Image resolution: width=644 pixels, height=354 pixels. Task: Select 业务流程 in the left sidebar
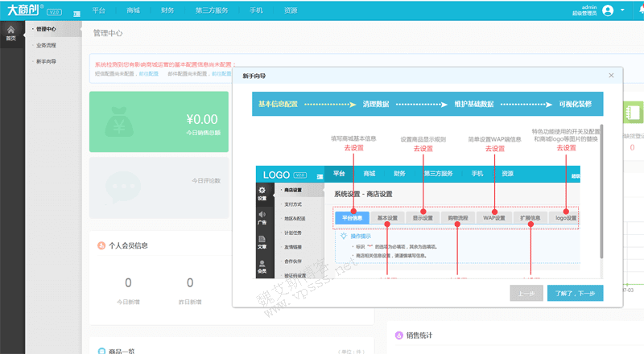tap(46, 45)
